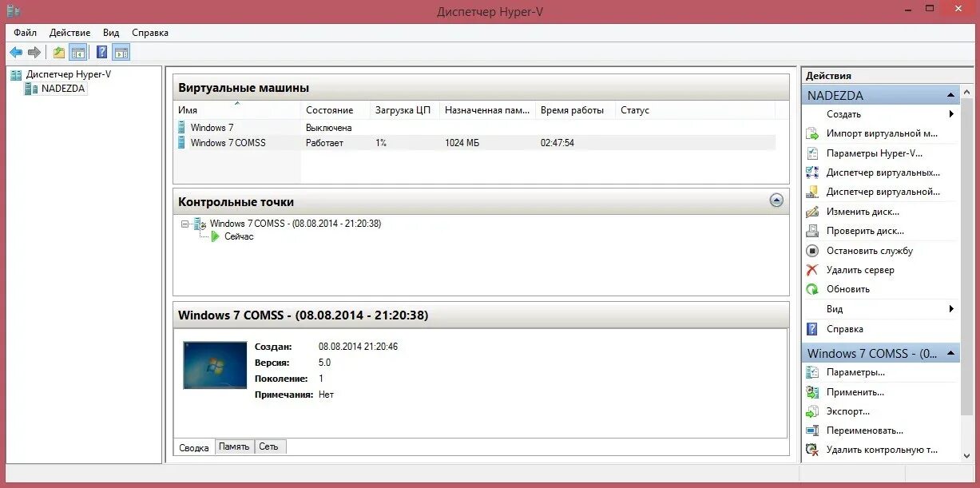The width and height of the screenshot is (980, 488).
Task: Switch to the Сводка tab
Action: pos(194,447)
